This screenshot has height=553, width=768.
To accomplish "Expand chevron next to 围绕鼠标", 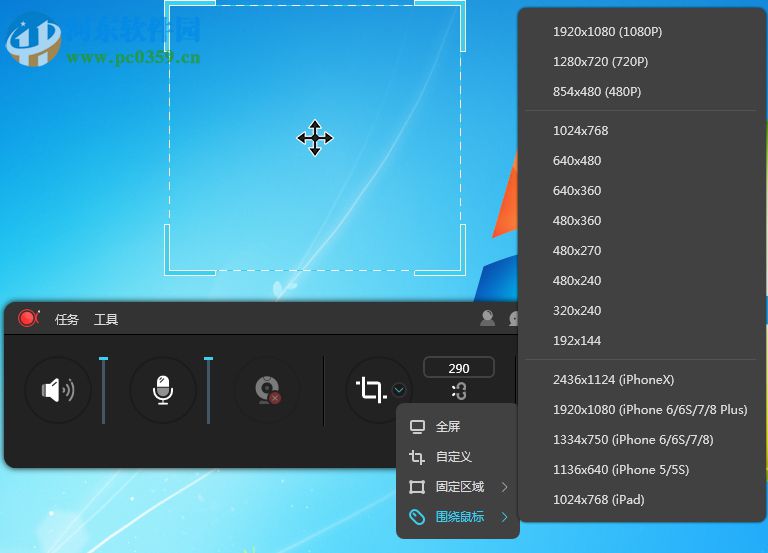I will (504, 517).
